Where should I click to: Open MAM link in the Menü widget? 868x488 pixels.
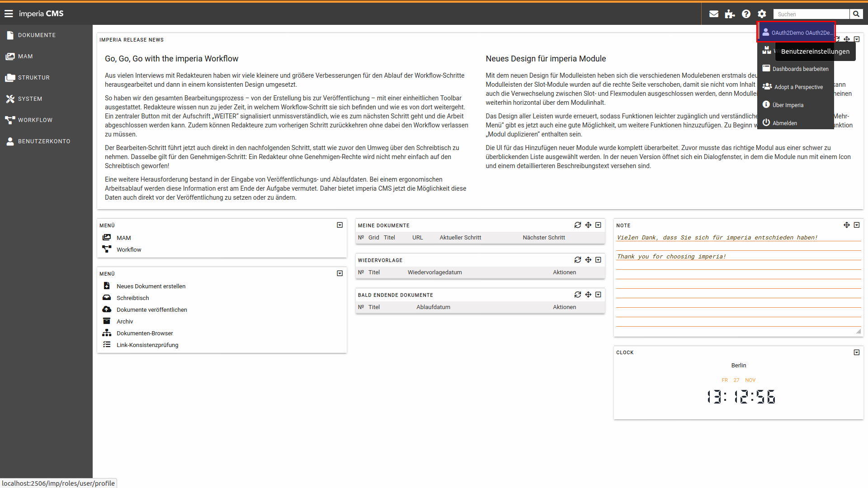pos(123,238)
